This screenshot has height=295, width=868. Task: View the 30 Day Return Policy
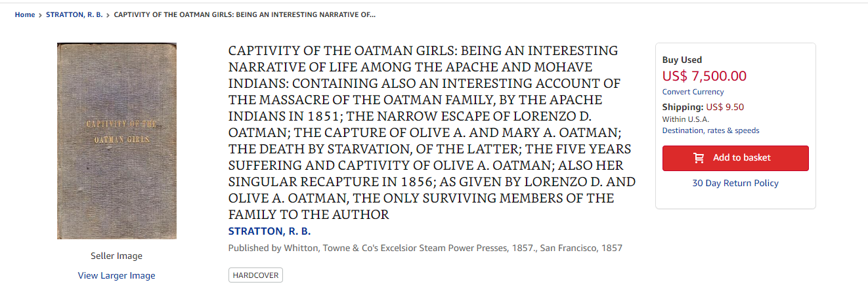pyautogui.click(x=735, y=183)
